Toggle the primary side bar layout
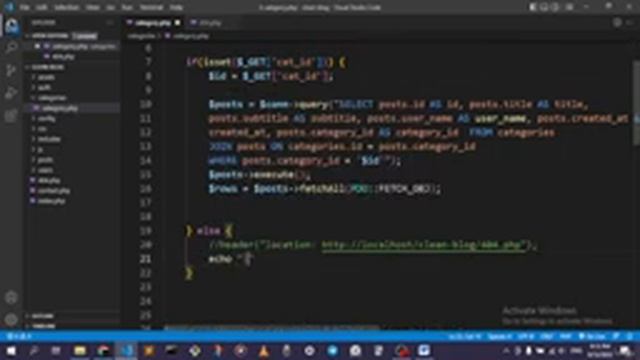 coord(533,7)
